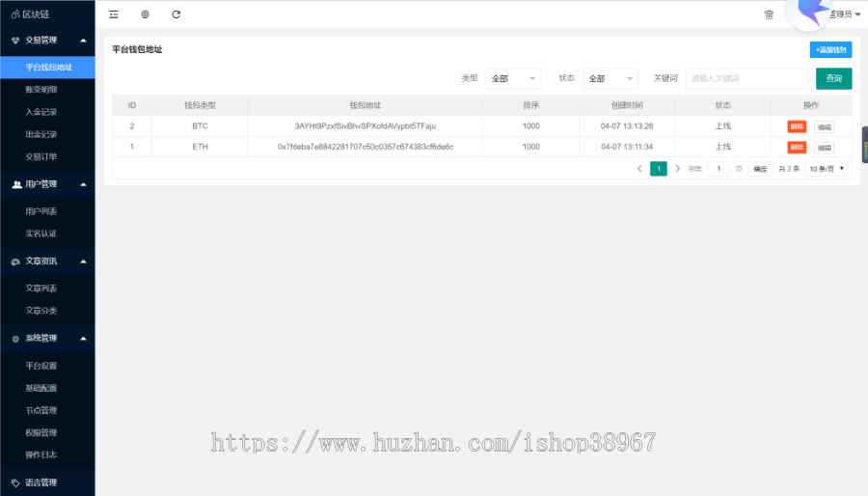Open the 语言管理 menu group
868x496 pixels.
[x=47, y=482]
